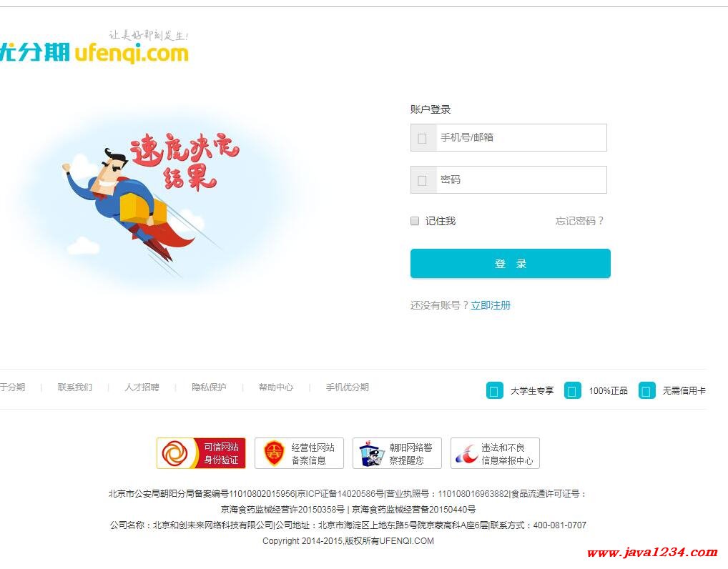728x569 pixels.
Task: Click the ufenqi.com logo
Action: [94, 47]
